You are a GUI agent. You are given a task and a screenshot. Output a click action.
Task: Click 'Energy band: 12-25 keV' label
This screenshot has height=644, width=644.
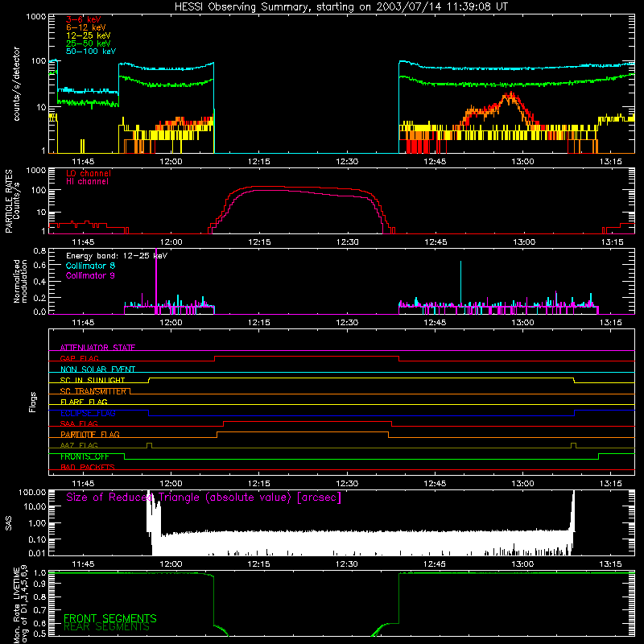[x=117, y=256]
